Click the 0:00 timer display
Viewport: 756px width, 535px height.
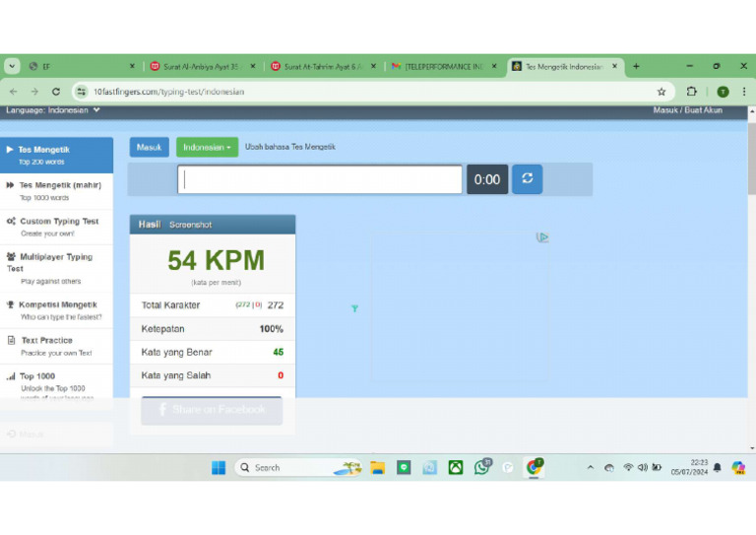point(487,179)
